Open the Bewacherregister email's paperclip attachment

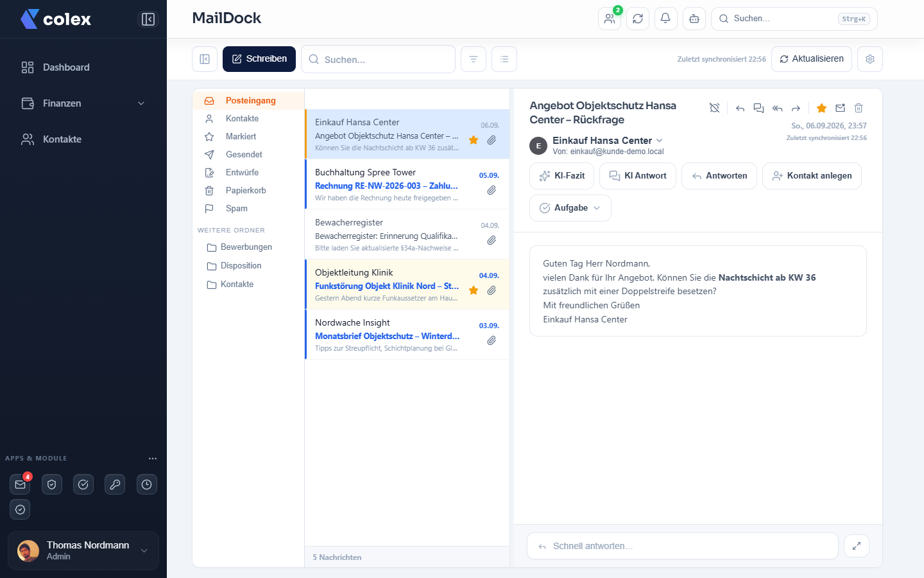click(x=492, y=240)
